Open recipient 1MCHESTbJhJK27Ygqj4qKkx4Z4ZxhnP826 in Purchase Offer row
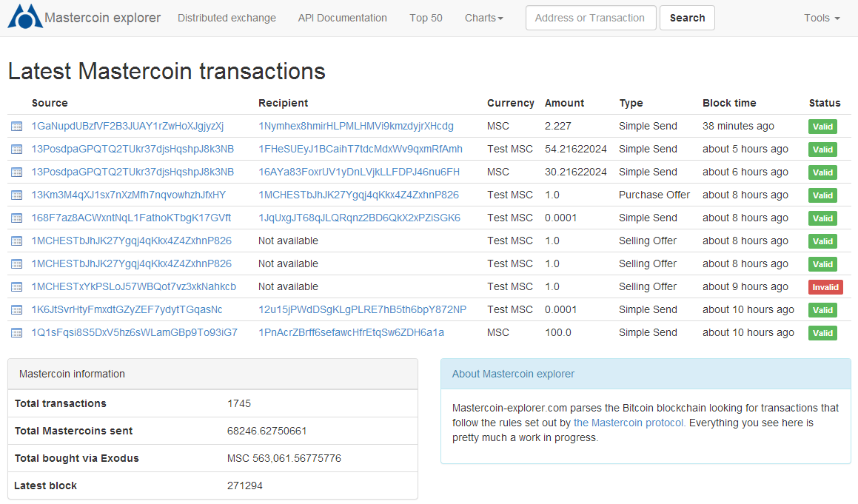Viewport: 858px width, 504px height. 358,195
